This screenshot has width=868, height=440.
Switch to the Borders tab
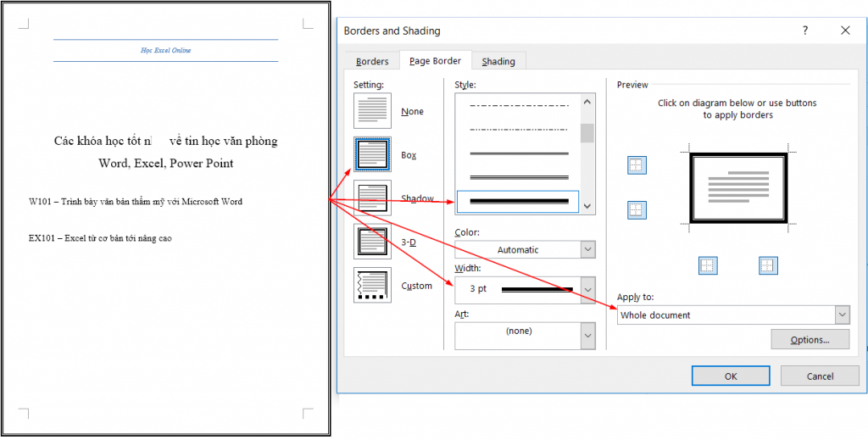click(x=372, y=61)
